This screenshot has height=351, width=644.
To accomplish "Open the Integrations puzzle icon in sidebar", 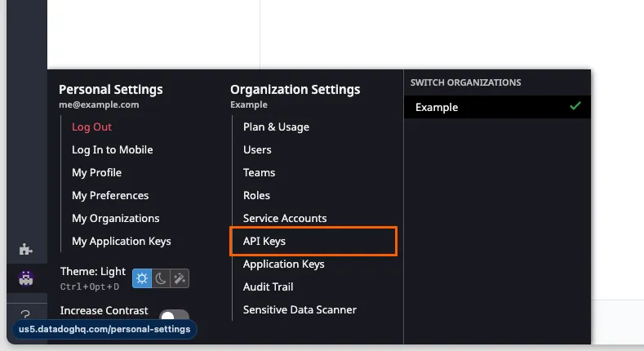I will pyautogui.click(x=25, y=249).
